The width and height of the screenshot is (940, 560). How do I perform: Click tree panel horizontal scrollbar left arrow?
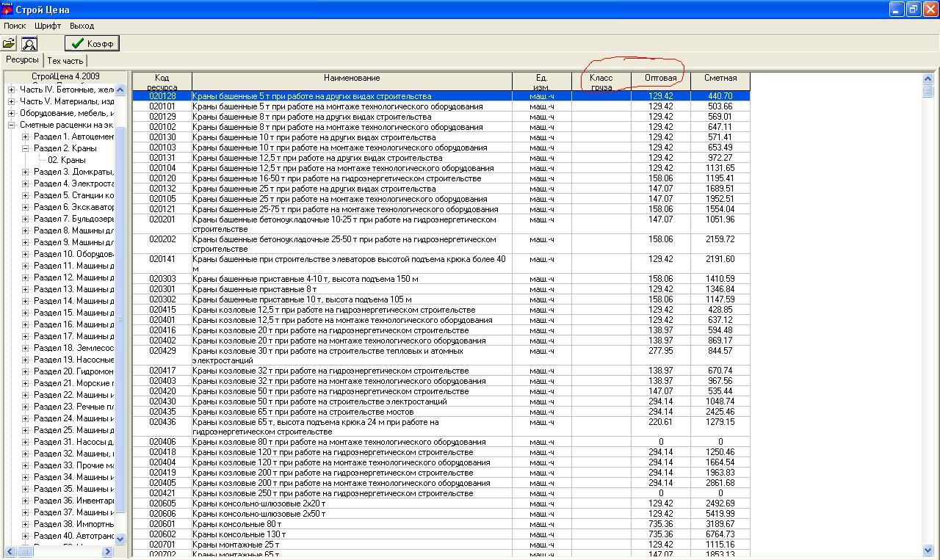click(10, 551)
